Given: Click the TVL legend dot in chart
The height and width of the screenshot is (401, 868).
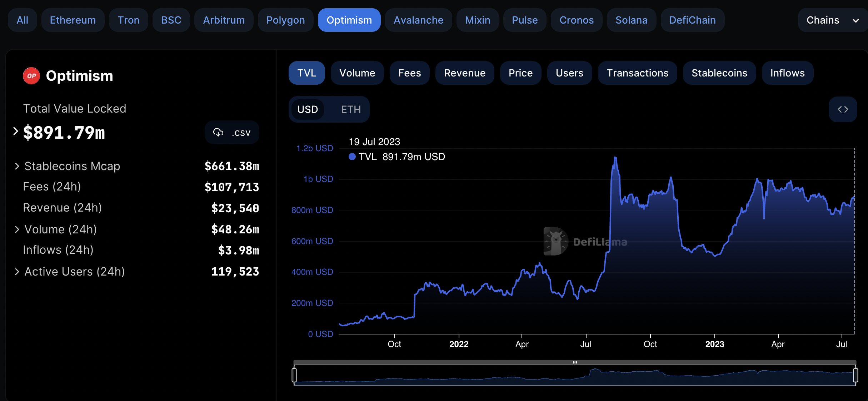Looking at the screenshot, I should (x=352, y=157).
